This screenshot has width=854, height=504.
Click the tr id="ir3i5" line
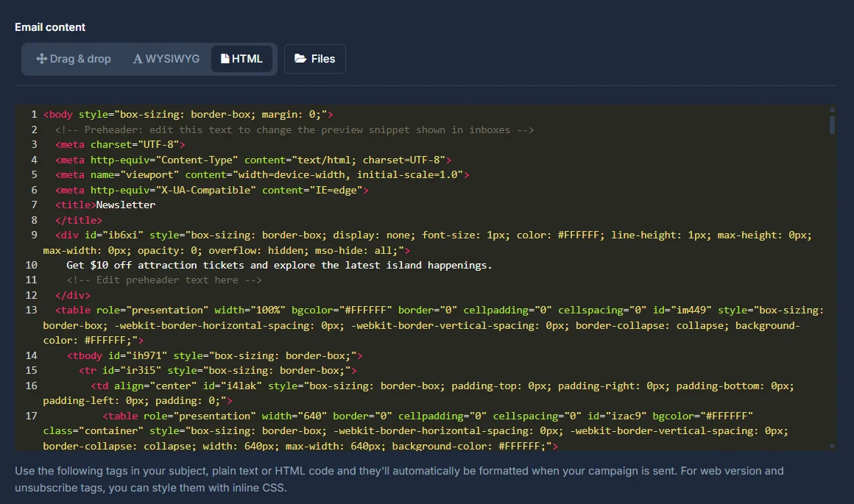click(x=218, y=370)
